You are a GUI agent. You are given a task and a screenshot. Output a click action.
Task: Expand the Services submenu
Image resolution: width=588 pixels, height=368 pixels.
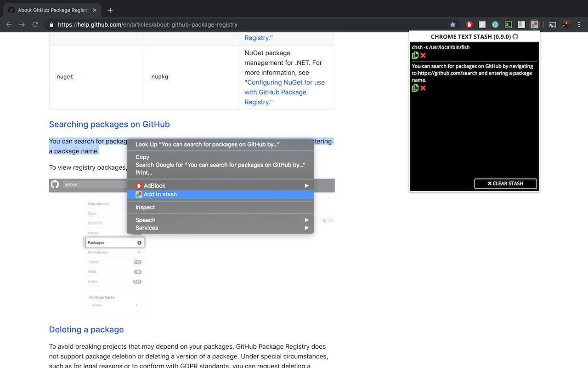coord(220,228)
